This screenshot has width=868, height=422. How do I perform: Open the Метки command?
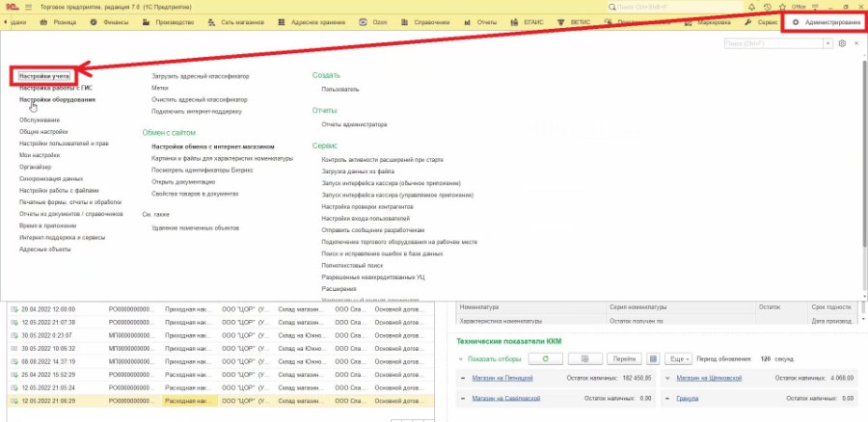(x=159, y=88)
